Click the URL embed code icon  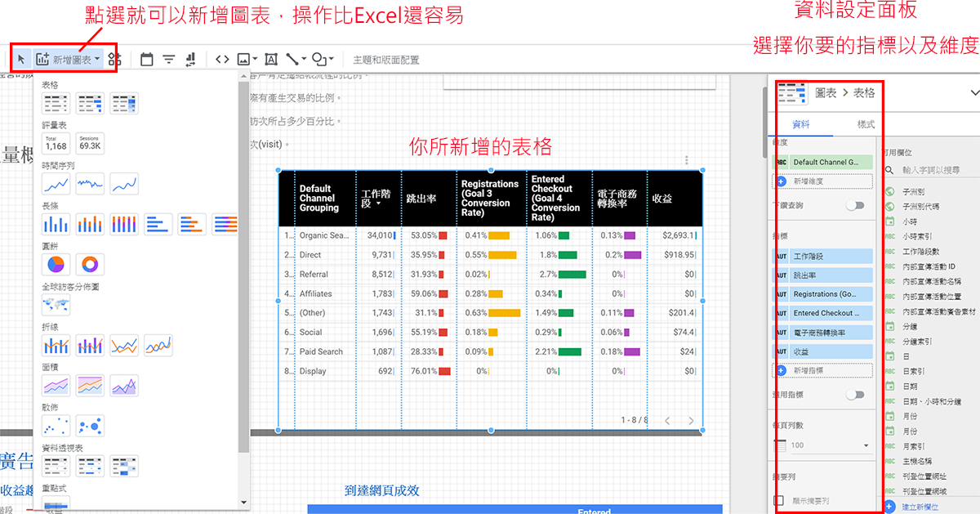click(222, 59)
